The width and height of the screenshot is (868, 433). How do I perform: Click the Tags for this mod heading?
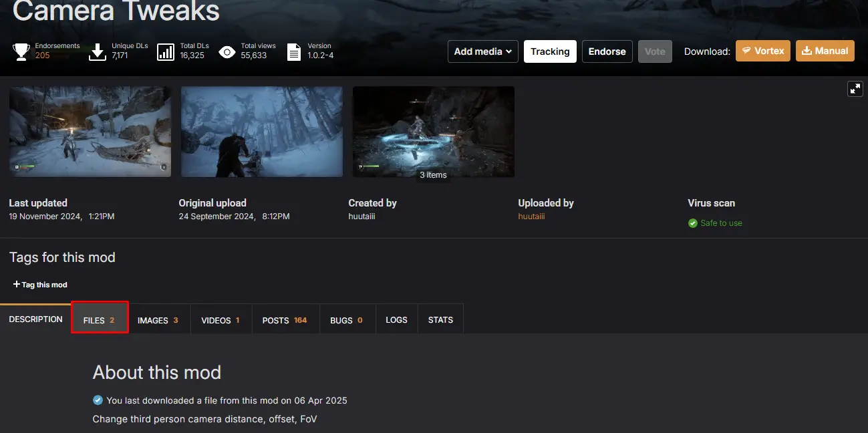(62, 257)
